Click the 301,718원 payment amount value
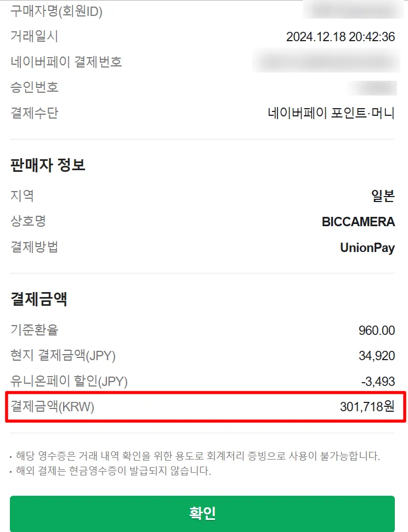408x532 pixels. tap(366, 407)
